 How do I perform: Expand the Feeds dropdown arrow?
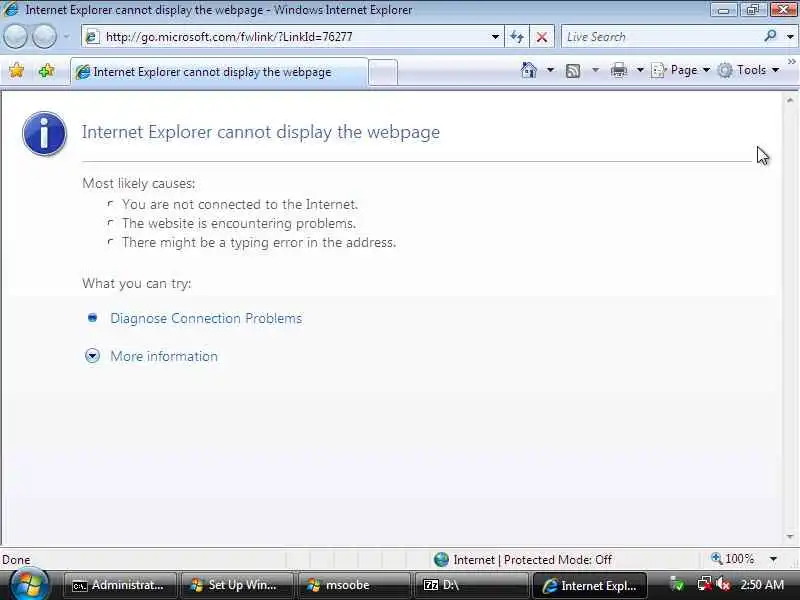tap(595, 70)
